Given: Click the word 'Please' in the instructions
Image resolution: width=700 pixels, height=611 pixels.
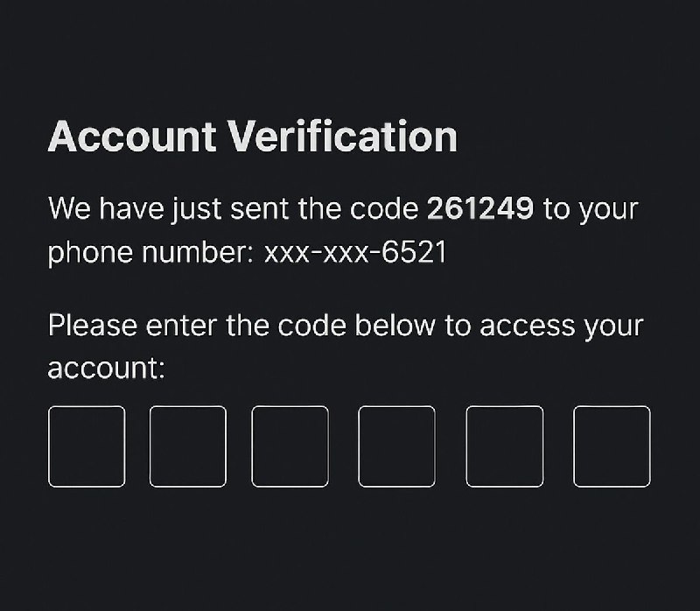Looking at the screenshot, I should coord(93,325).
